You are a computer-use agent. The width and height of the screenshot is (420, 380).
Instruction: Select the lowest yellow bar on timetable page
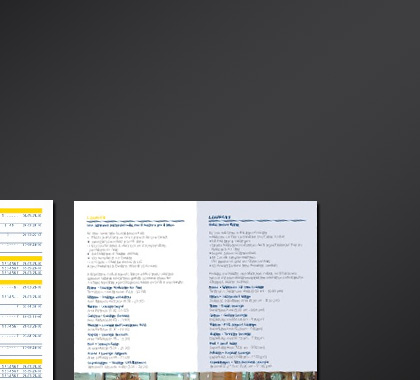(x=21, y=362)
